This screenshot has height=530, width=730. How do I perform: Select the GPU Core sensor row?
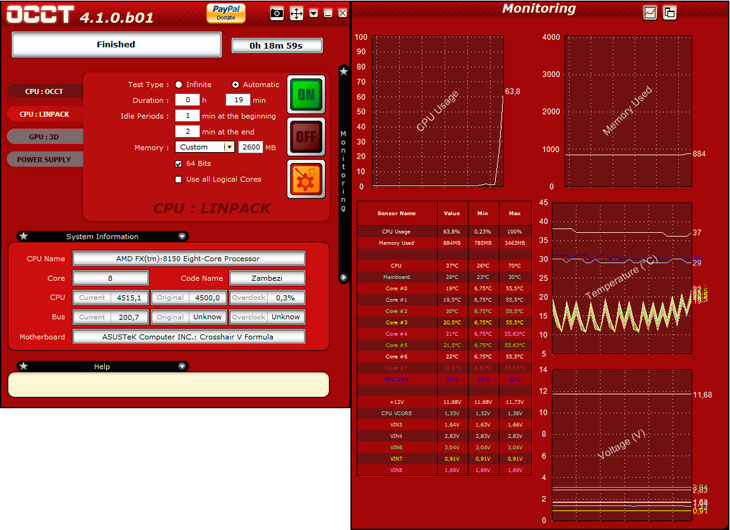click(x=444, y=379)
